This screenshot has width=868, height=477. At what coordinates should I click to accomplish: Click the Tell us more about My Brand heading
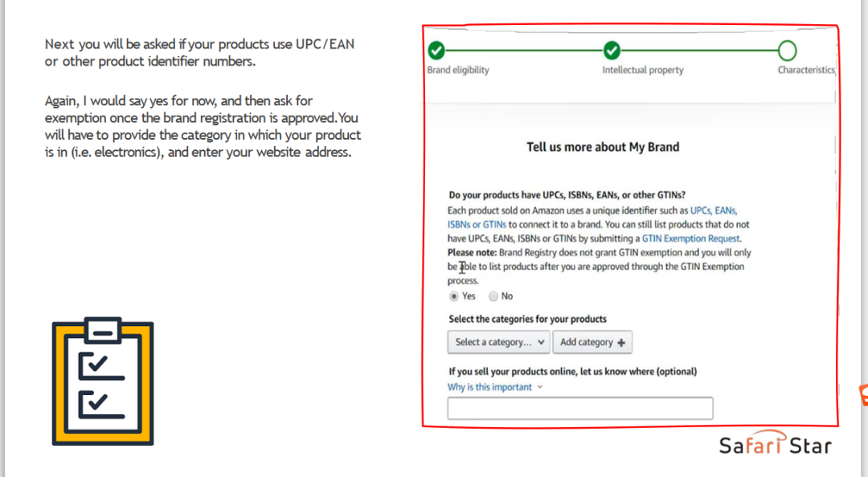[x=603, y=147]
